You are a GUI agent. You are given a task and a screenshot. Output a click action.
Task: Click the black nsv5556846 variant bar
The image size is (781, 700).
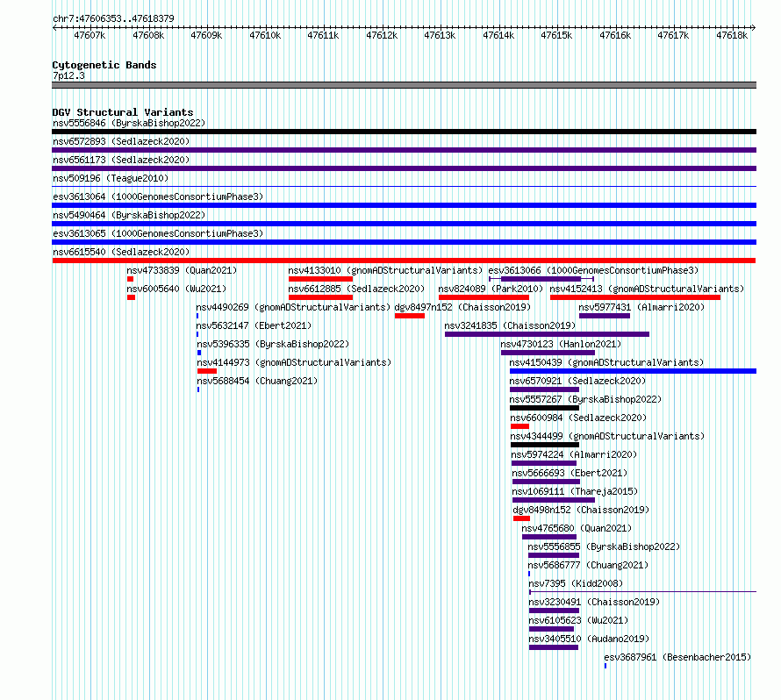(x=404, y=132)
